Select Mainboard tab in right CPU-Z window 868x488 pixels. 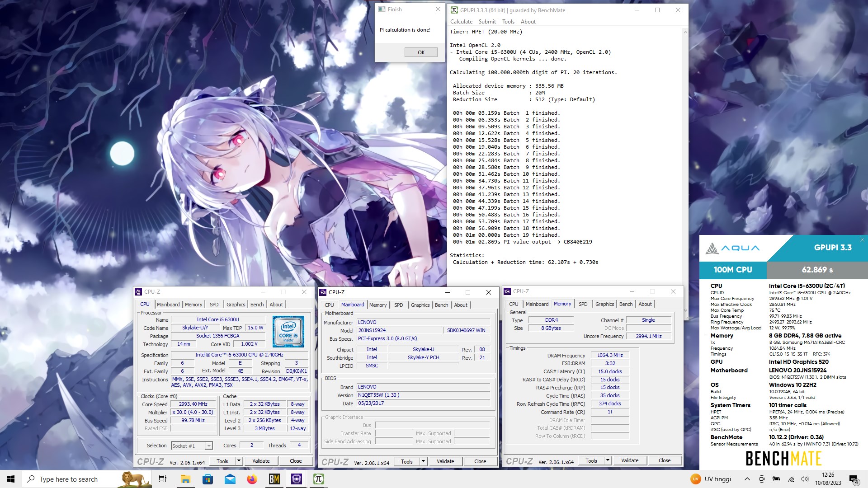click(537, 304)
